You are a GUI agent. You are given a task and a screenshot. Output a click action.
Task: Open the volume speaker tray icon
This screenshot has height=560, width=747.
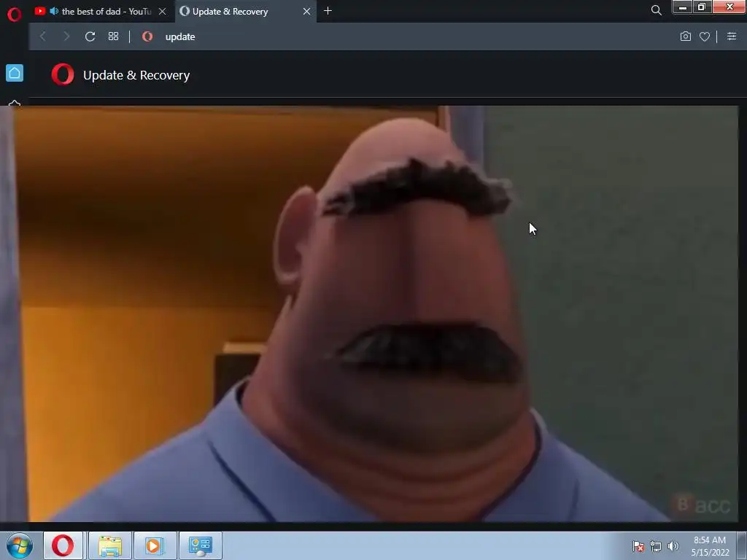pyautogui.click(x=673, y=546)
